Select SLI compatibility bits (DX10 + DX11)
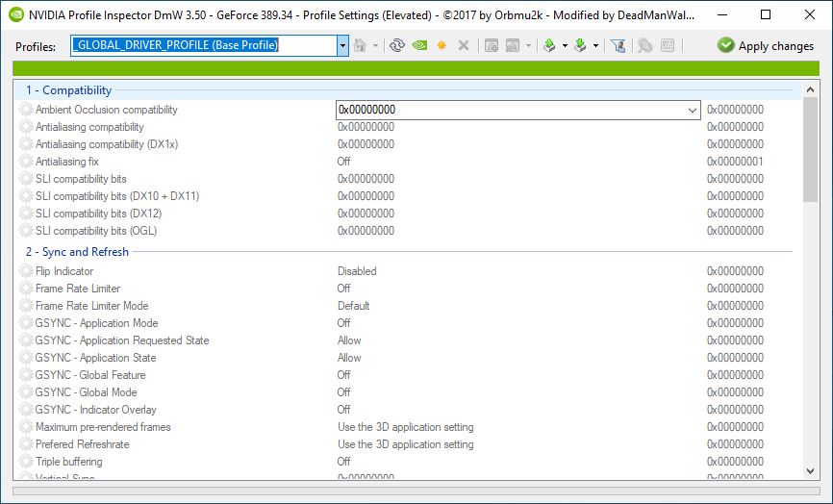The height and width of the screenshot is (504, 833). coord(408,196)
